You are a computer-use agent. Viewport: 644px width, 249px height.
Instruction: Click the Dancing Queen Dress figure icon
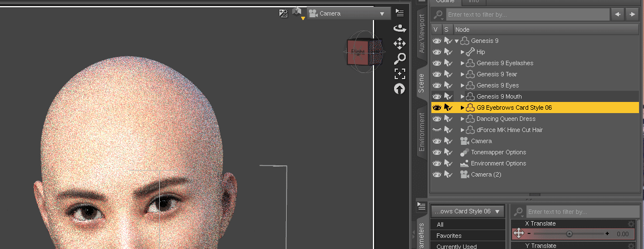pos(470,119)
